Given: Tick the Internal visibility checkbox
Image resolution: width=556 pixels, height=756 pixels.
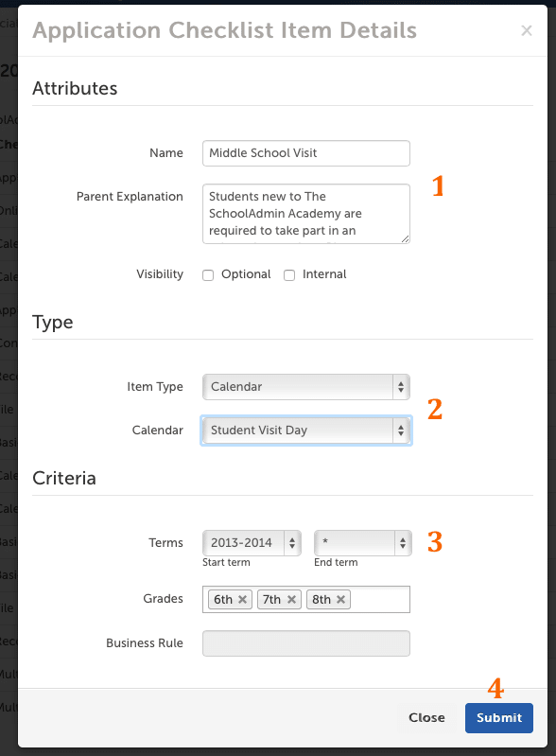Looking at the screenshot, I should pyautogui.click(x=289, y=274).
